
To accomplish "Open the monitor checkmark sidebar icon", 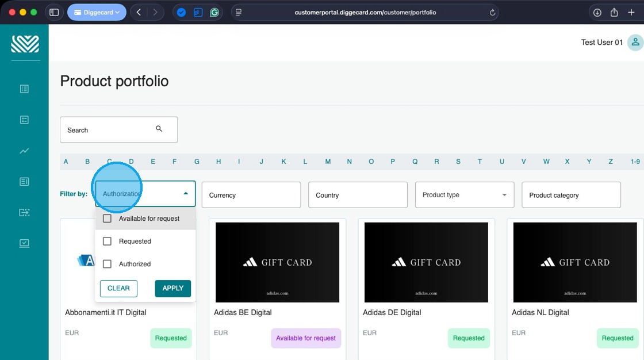I will pos(24,243).
